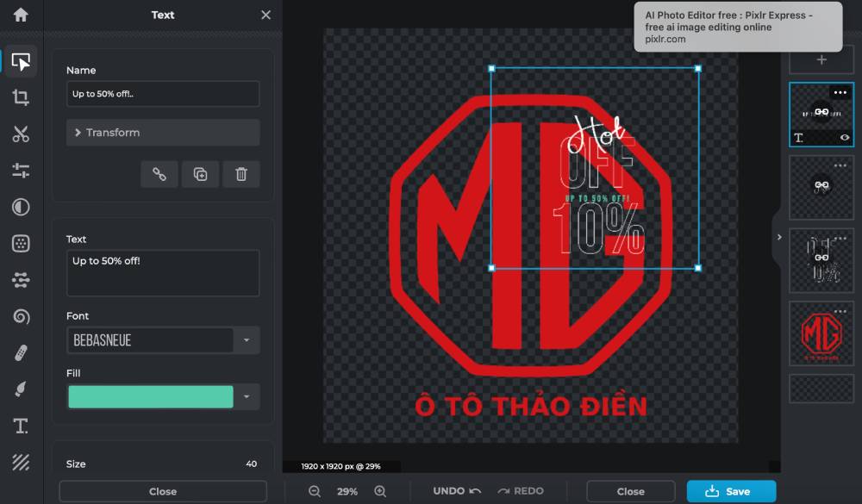Click the link layer chain icon
862x504 pixels.
click(x=159, y=174)
